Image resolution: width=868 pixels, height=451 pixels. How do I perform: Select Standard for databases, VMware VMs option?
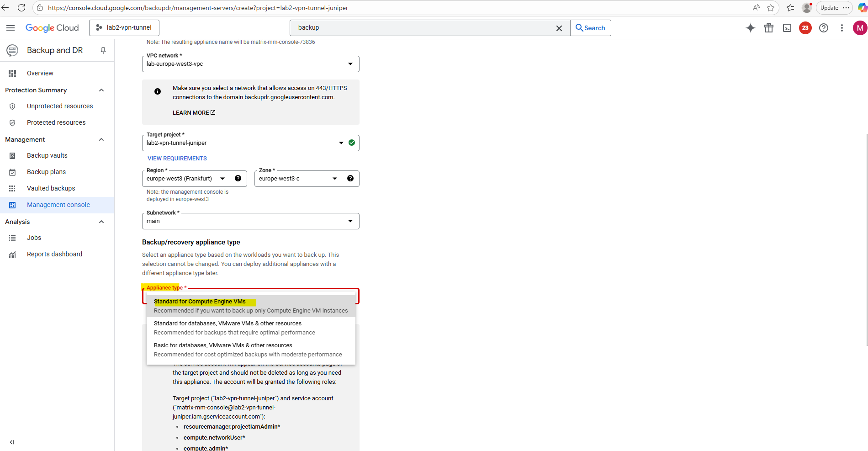(251, 328)
